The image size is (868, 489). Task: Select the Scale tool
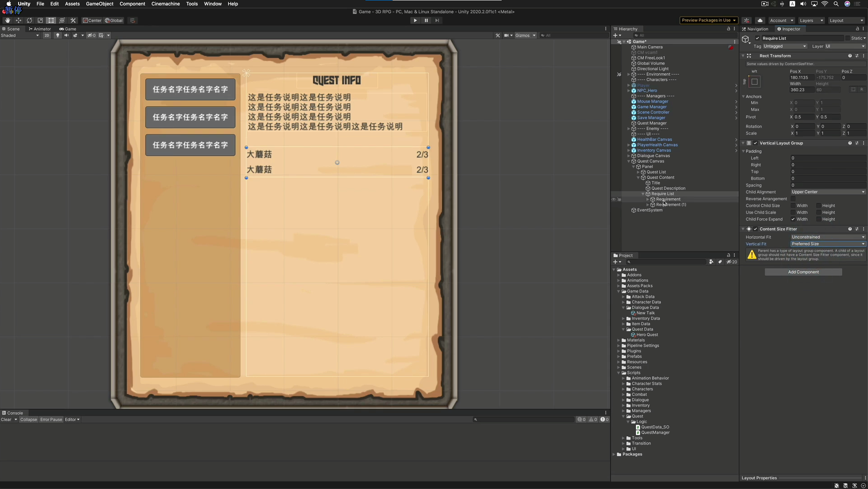[x=40, y=20]
